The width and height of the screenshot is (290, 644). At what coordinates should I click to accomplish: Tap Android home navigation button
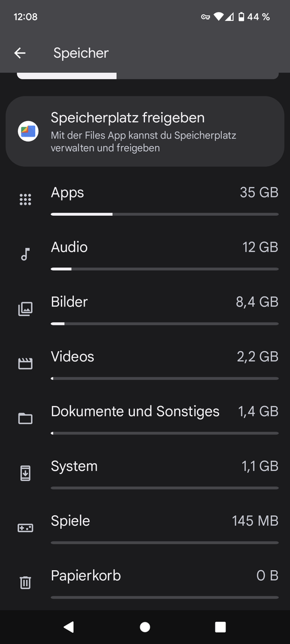click(x=145, y=627)
